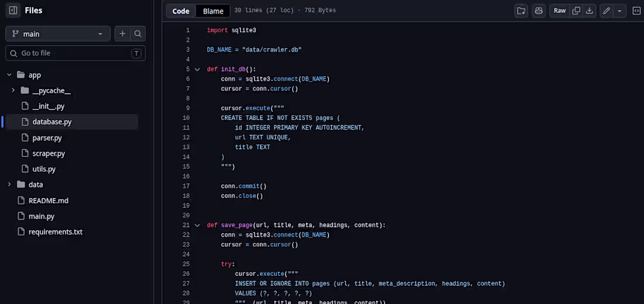Screen dimensions: 644x304
Task: Click the file icon beside database.py
Action: click(x=25, y=122)
